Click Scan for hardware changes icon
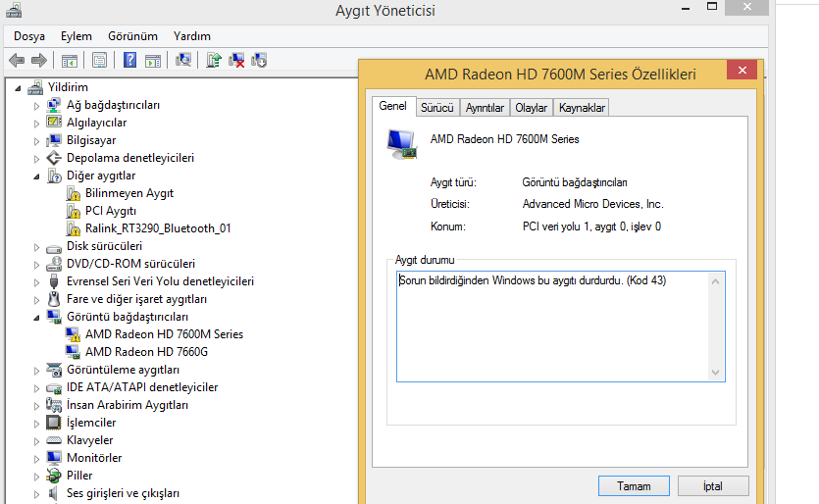 tap(183, 61)
